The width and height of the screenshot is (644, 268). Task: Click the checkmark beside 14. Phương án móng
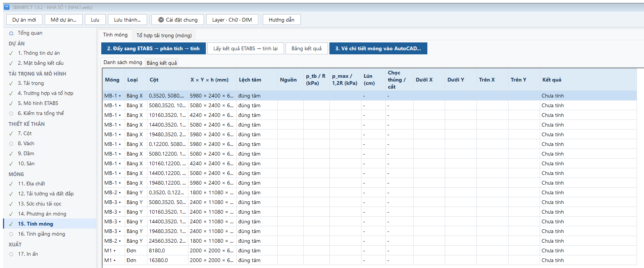tap(11, 214)
